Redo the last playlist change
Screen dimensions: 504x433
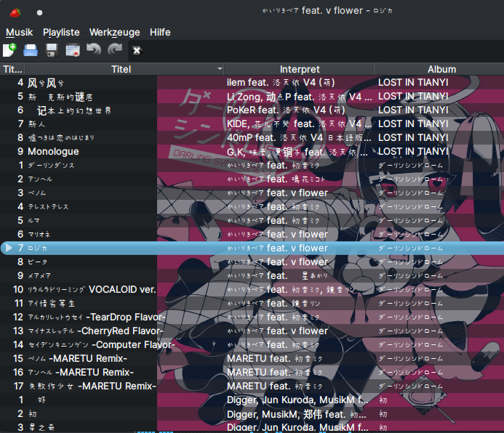pos(115,49)
